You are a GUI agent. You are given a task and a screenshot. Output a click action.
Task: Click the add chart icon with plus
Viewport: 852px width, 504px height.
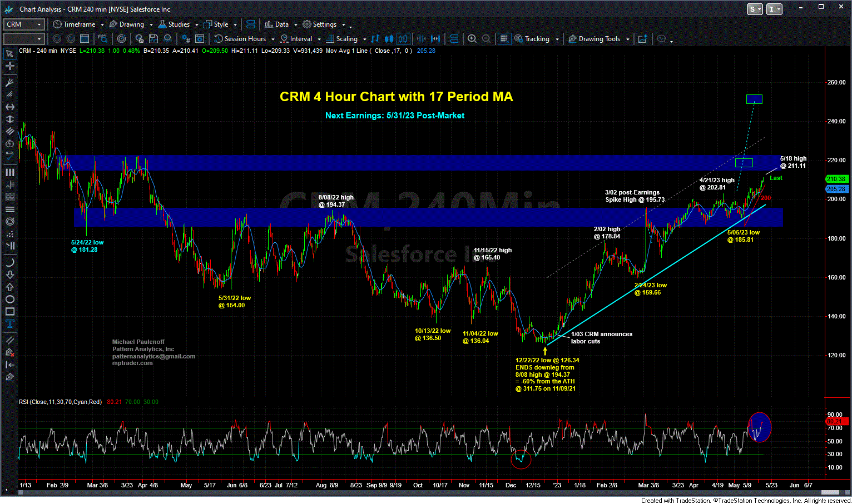pos(642,39)
